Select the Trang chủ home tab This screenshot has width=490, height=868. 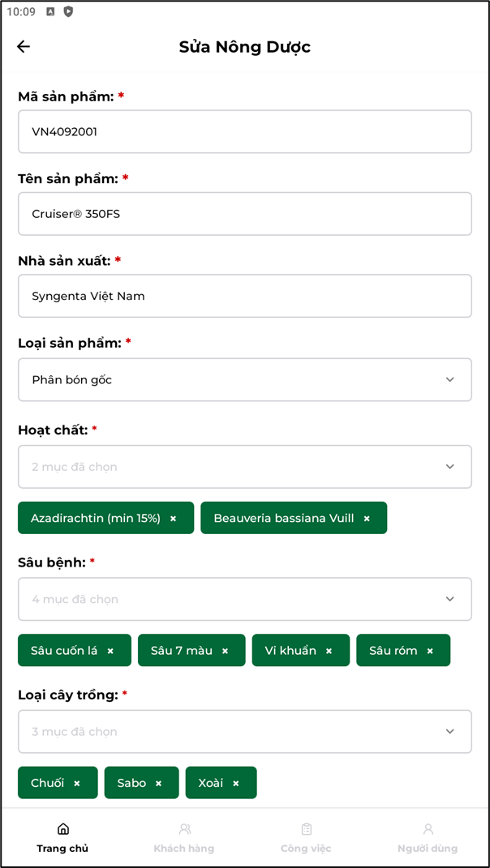[62, 838]
